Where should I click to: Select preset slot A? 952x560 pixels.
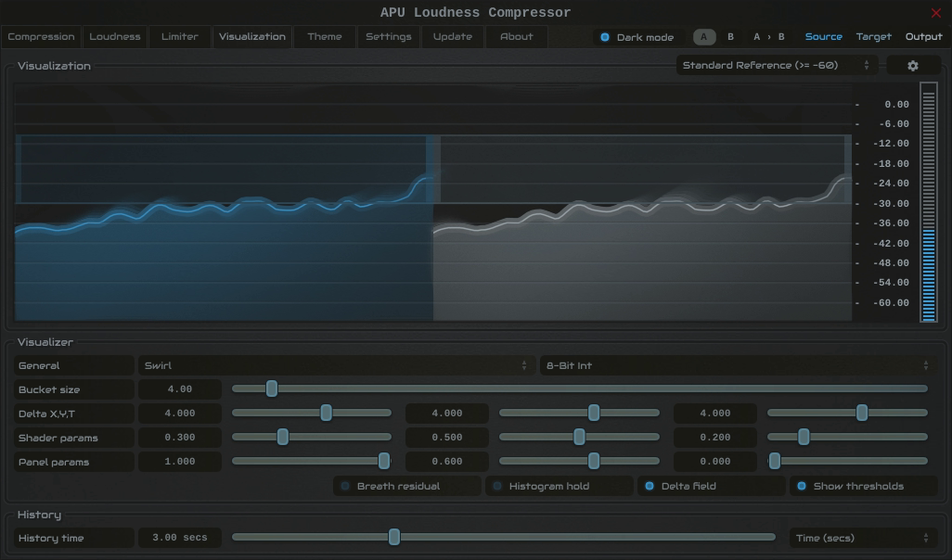click(x=704, y=37)
